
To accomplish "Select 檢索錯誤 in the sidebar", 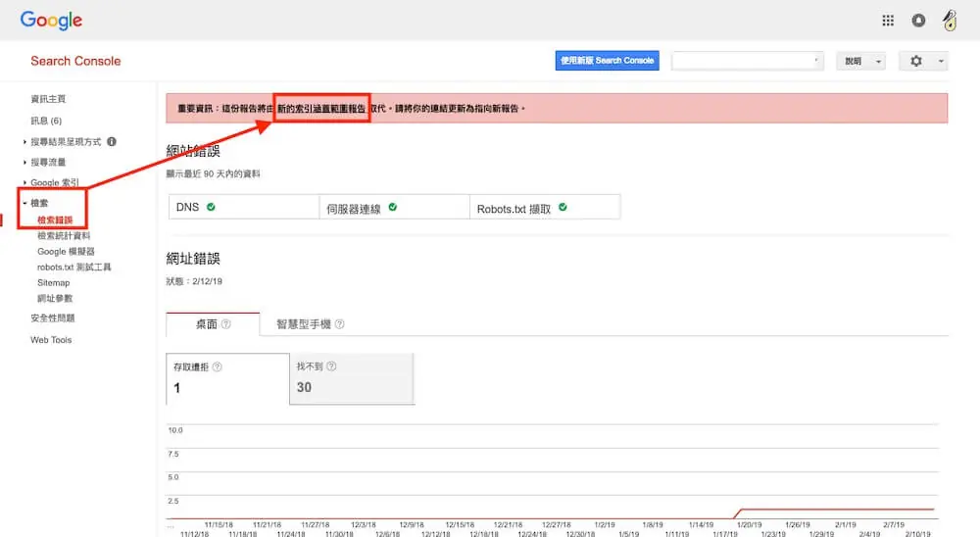I will (x=55, y=220).
